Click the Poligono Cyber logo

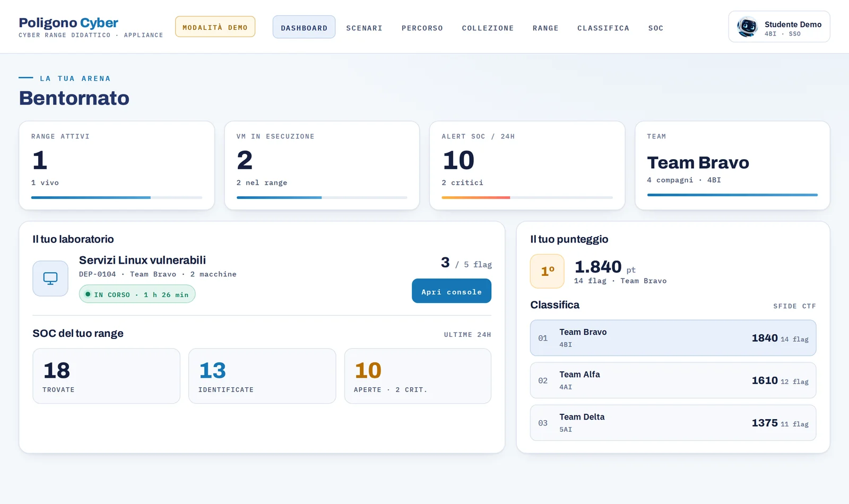[x=68, y=23]
